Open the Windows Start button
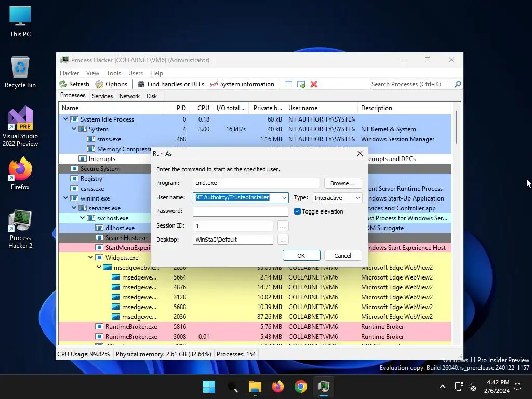Viewport: 532px width, 399px height. click(209, 387)
